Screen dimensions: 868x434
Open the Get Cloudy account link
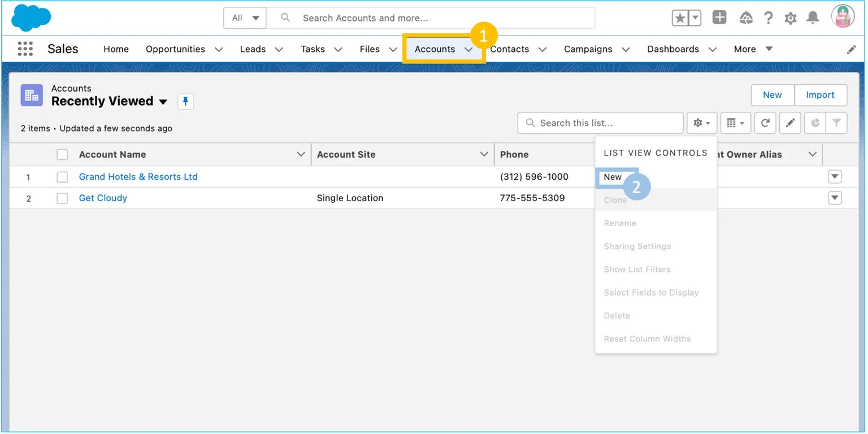pos(103,198)
